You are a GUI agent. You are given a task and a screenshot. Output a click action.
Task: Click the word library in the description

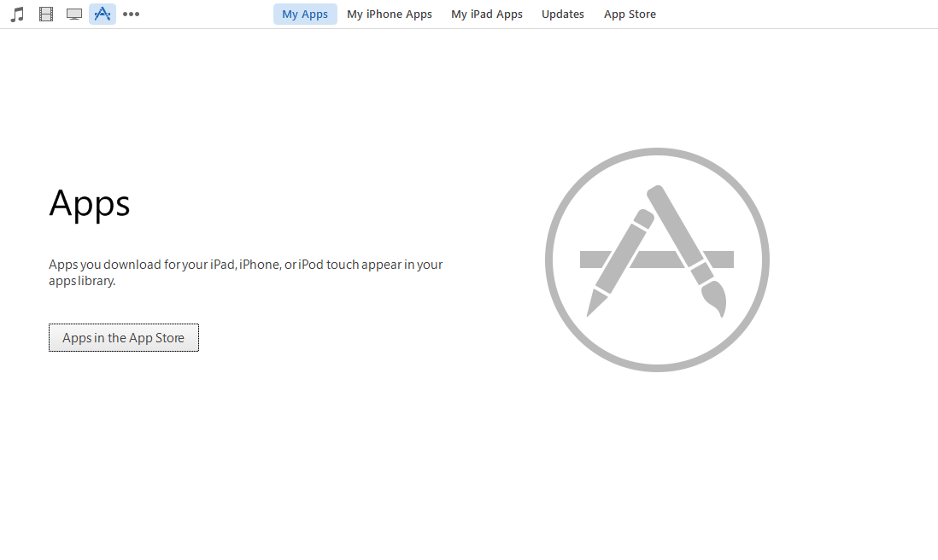click(x=96, y=281)
